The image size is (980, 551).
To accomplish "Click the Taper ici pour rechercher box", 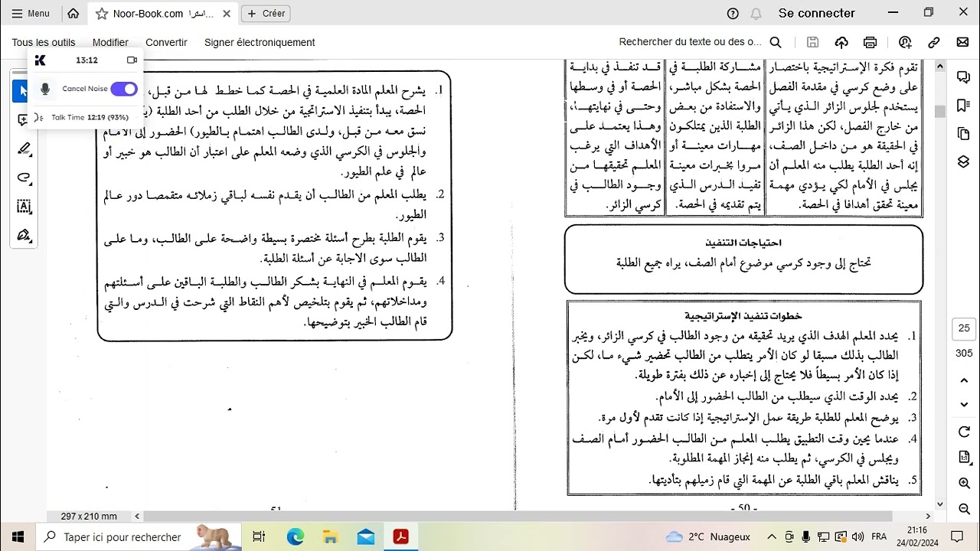I will tap(139, 537).
